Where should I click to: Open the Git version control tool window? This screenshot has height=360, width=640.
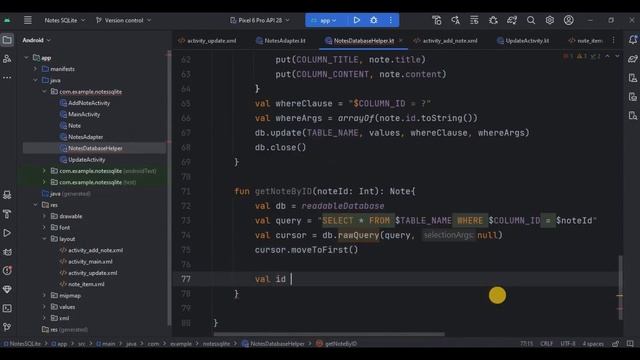coord(7,327)
